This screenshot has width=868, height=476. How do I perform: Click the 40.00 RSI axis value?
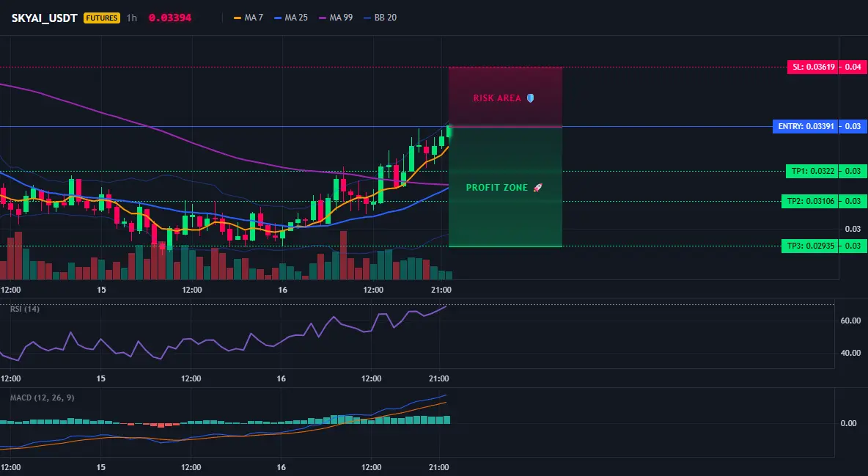tap(850, 353)
